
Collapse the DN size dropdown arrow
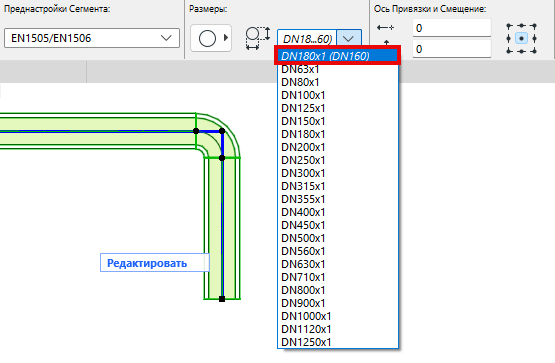[349, 38]
